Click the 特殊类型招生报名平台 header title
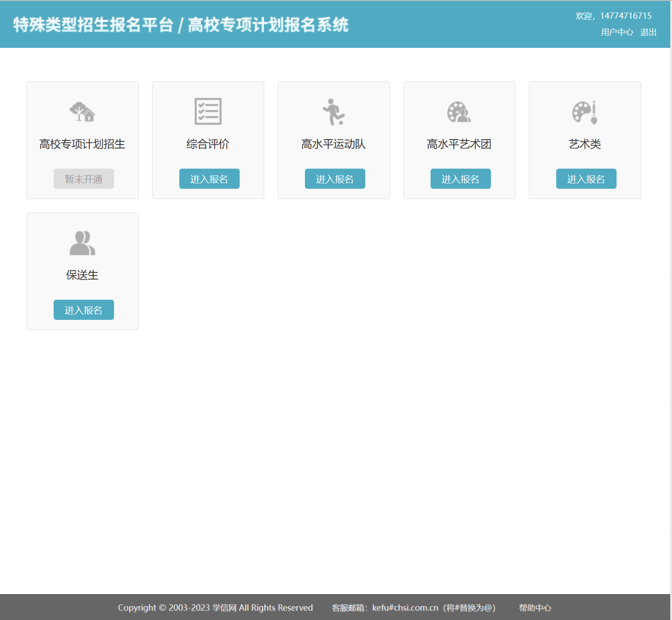This screenshot has width=672, height=620. [x=93, y=25]
